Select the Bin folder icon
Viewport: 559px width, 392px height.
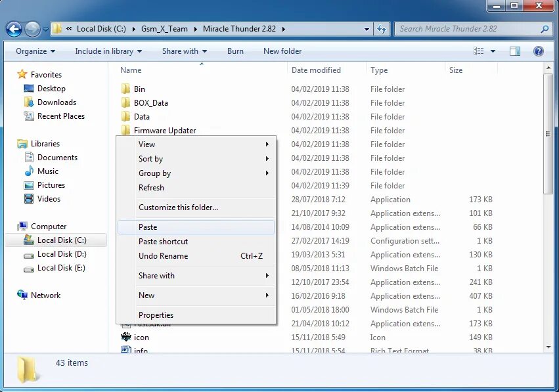(x=125, y=89)
